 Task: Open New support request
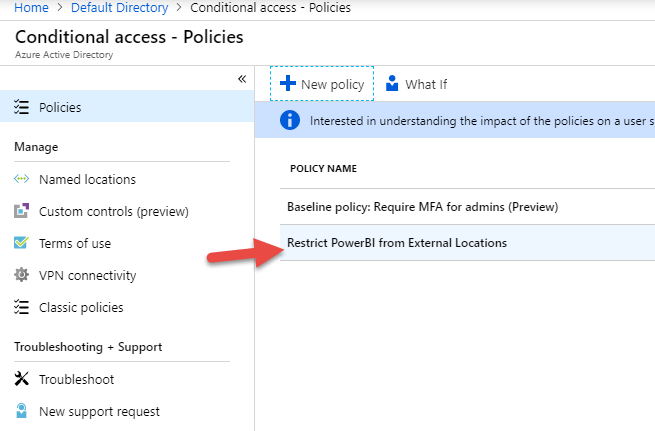(x=99, y=412)
